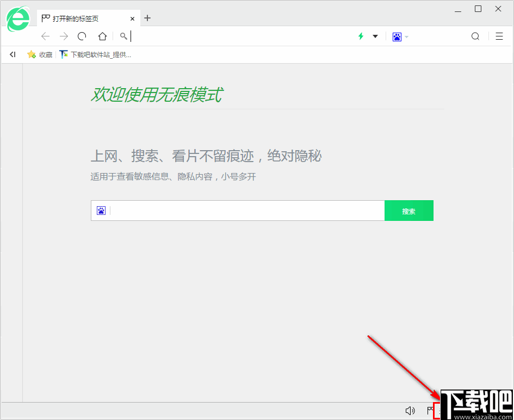The image size is (514, 420).
Task: Click the magnifier search icon near the menu
Action: 475,36
